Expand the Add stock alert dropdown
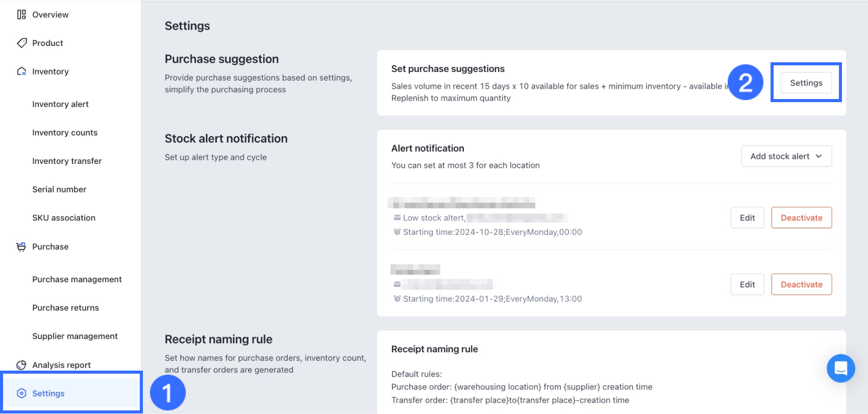This screenshot has height=414, width=868. 786,156
